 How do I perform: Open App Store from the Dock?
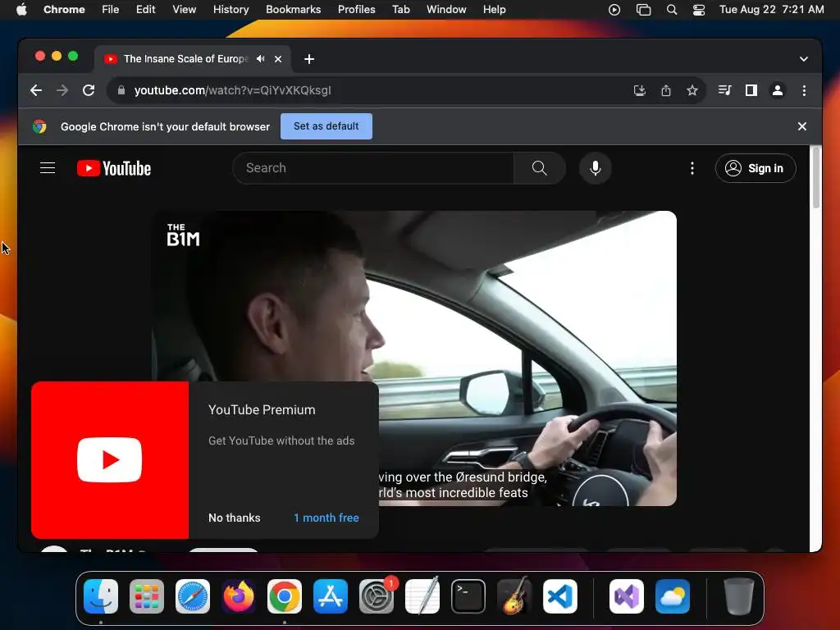point(331,596)
